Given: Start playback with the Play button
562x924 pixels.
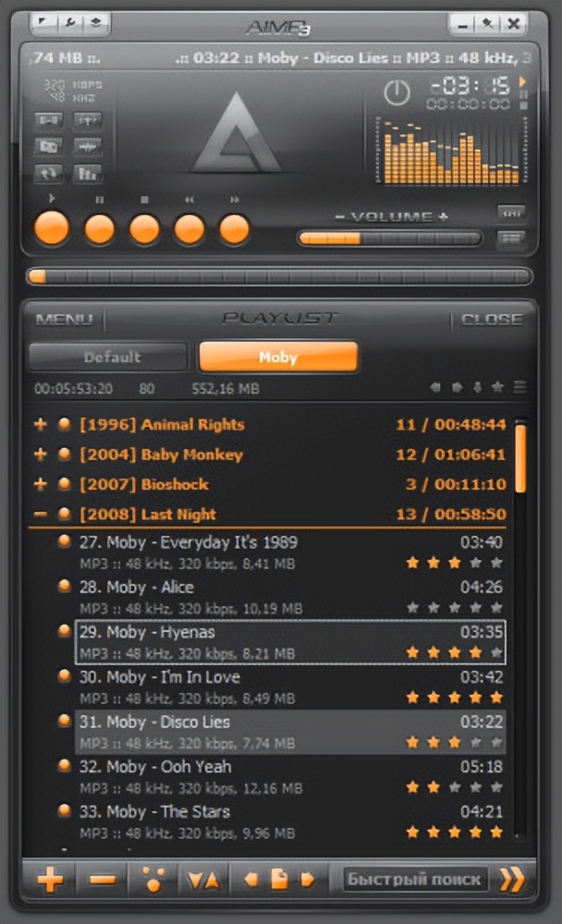Looking at the screenshot, I should (x=52, y=228).
